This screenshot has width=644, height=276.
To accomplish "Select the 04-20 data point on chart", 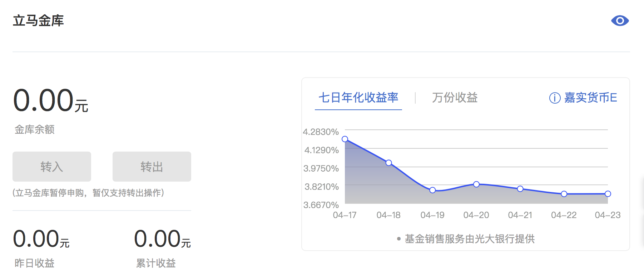I will [x=476, y=184].
